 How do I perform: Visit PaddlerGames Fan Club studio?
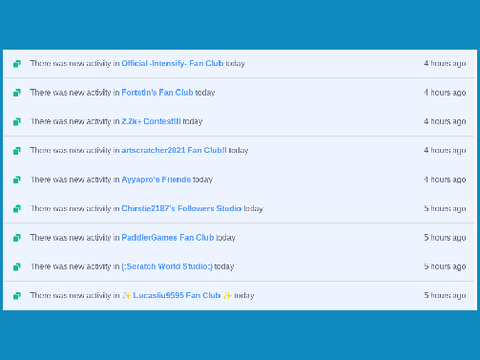click(168, 237)
